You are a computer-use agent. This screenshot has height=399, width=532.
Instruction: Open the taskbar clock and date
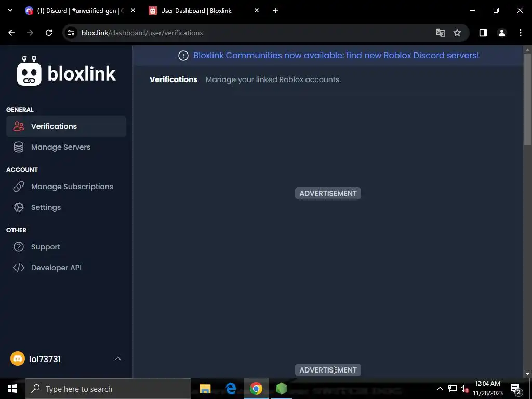click(488, 389)
